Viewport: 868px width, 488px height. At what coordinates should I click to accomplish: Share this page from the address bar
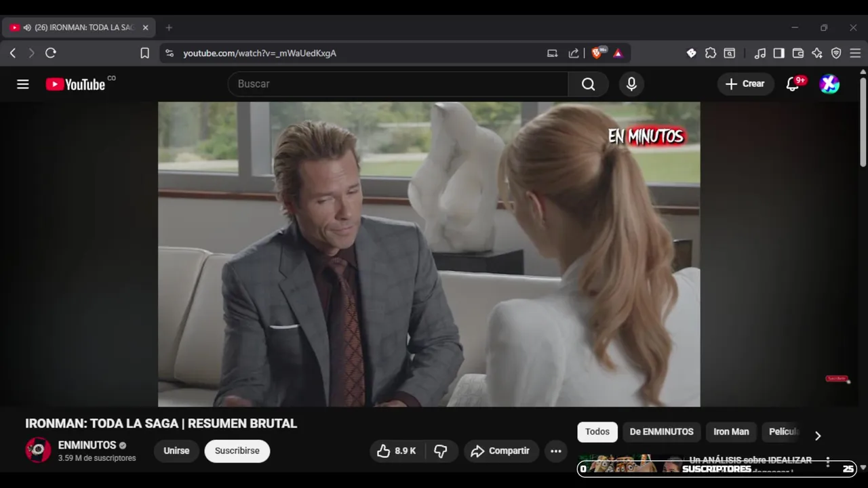click(574, 53)
